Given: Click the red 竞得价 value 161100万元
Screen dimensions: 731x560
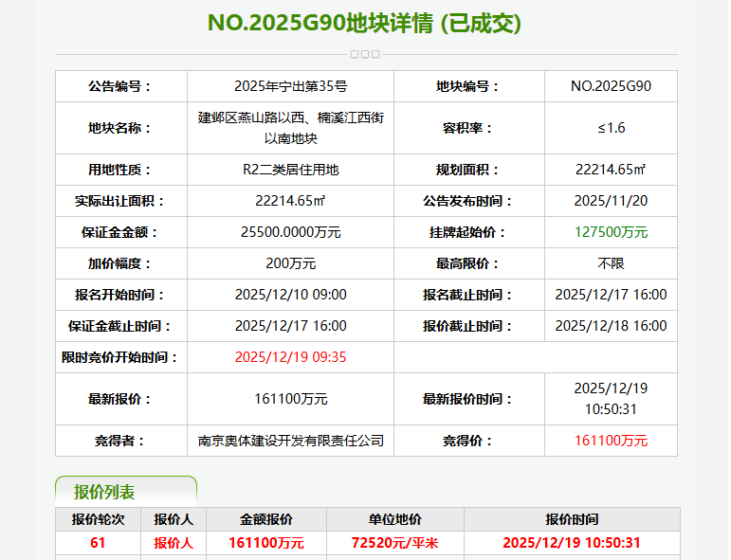Looking at the screenshot, I should coord(611,441).
